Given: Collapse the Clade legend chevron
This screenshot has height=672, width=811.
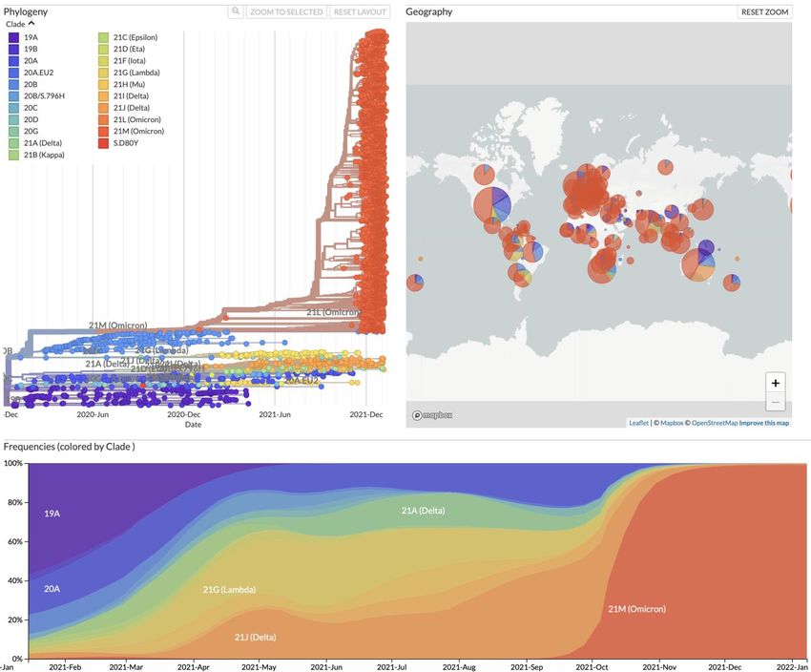Looking at the screenshot, I should [x=31, y=24].
